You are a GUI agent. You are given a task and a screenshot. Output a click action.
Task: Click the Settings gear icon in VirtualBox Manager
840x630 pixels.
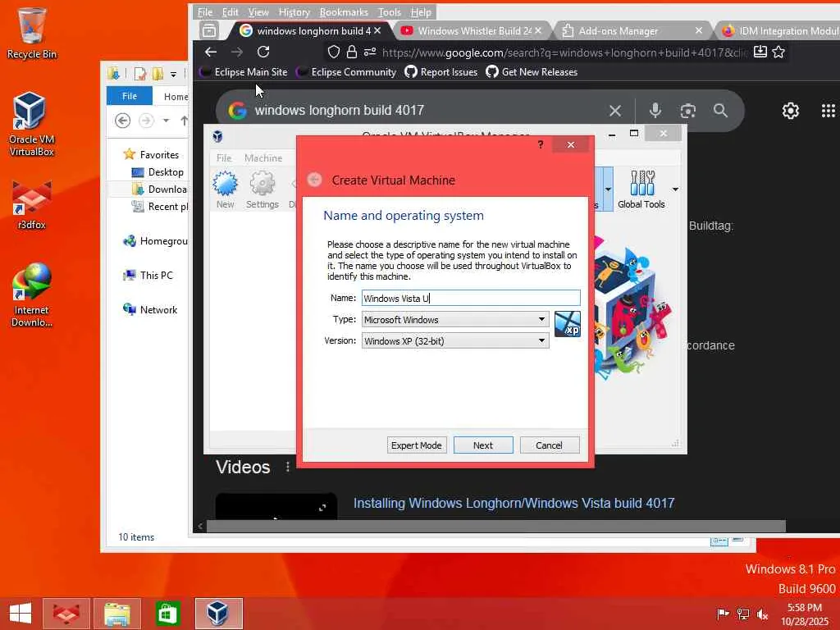pos(262,189)
